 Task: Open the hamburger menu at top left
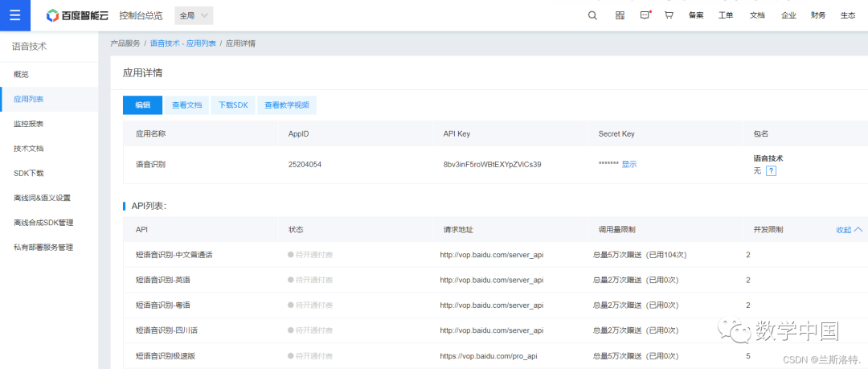15,15
